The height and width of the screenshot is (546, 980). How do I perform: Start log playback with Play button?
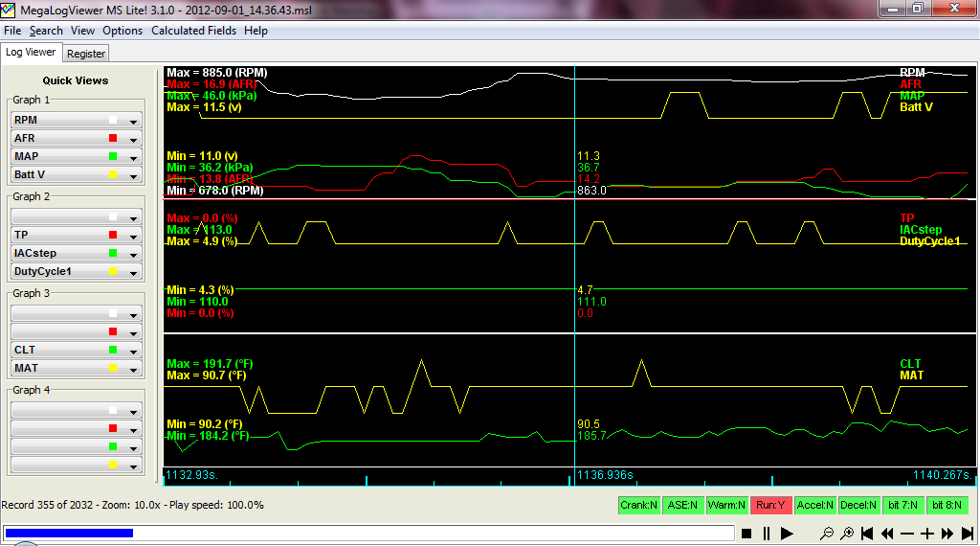coord(787,534)
